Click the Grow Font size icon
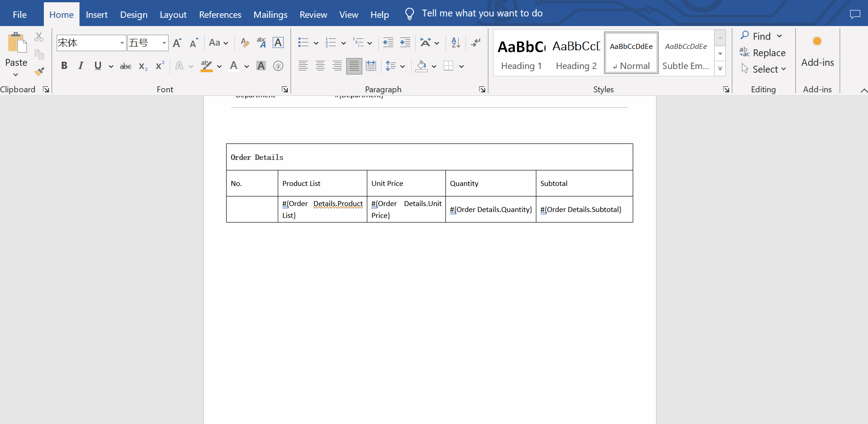The width and height of the screenshot is (868, 424). coord(177,43)
